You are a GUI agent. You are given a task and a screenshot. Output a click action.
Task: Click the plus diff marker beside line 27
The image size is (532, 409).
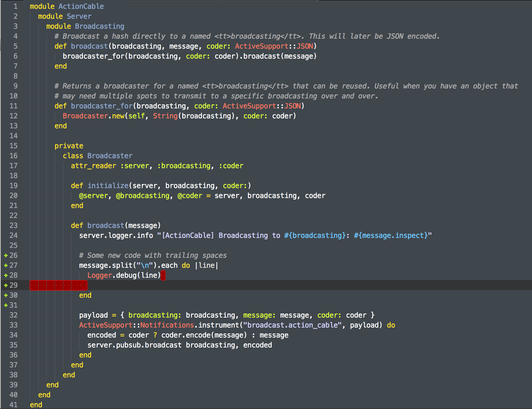(x=6, y=265)
